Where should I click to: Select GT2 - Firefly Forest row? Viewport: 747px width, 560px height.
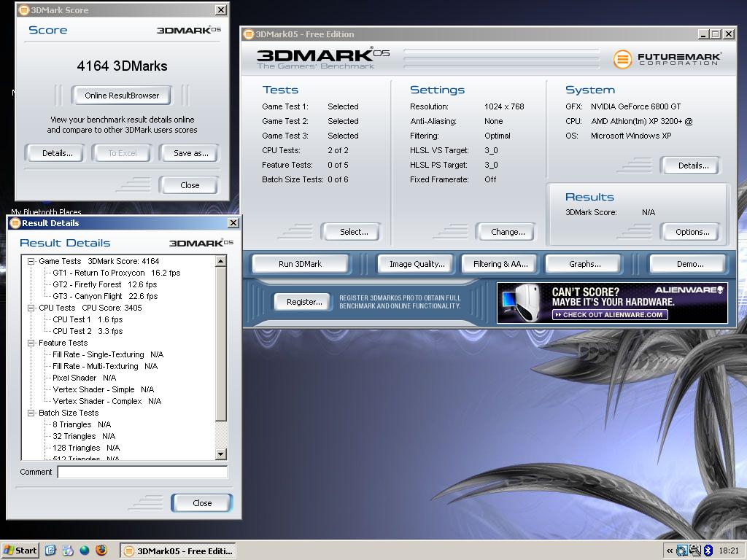click(105, 284)
